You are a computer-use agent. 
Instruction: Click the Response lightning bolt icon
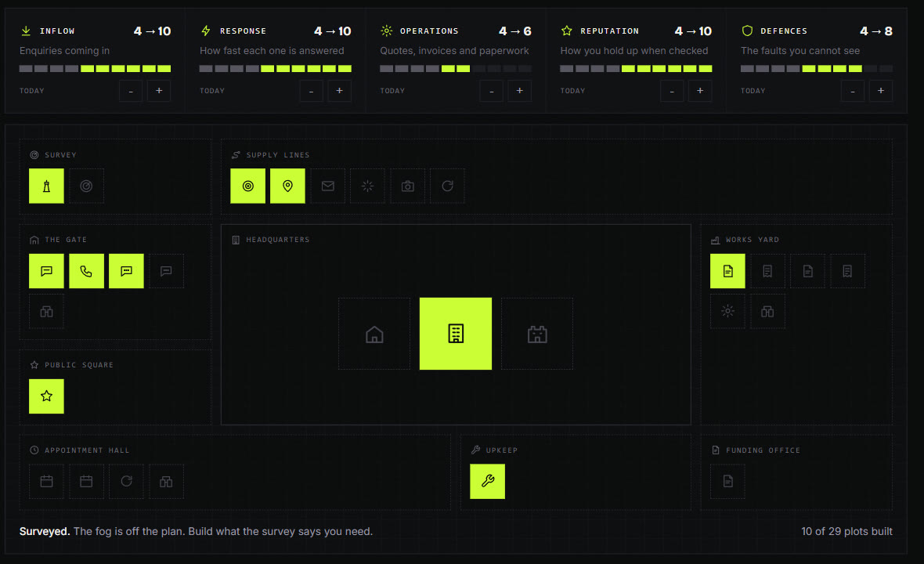click(x=206, y=31)
